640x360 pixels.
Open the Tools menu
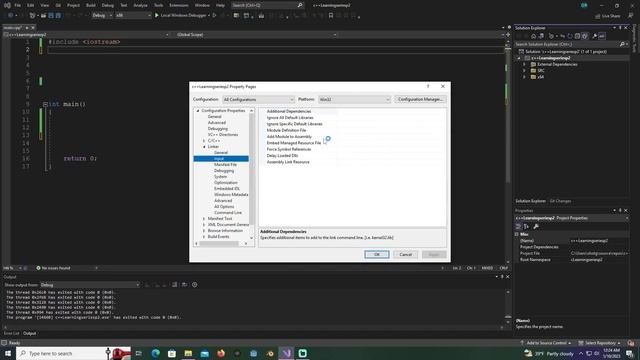pos(158,5)
